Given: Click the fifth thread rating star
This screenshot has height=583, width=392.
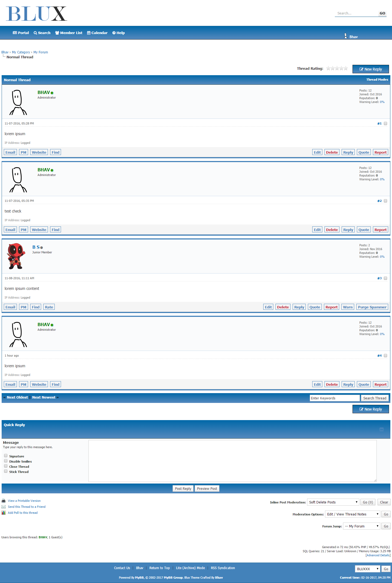Looking at the screenshot, I should point(346,68).
